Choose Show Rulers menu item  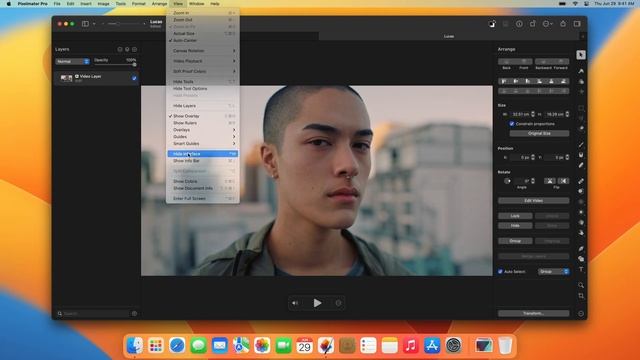click(202, 123)
